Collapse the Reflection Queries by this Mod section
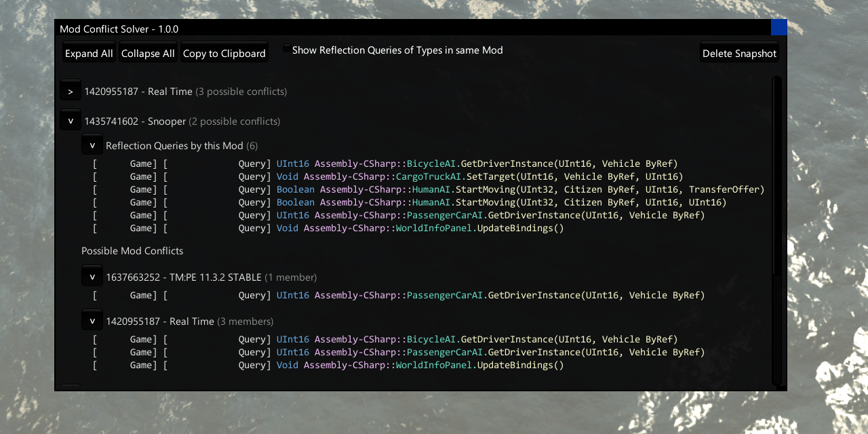The image size is (868, 434). coord(92,144)
